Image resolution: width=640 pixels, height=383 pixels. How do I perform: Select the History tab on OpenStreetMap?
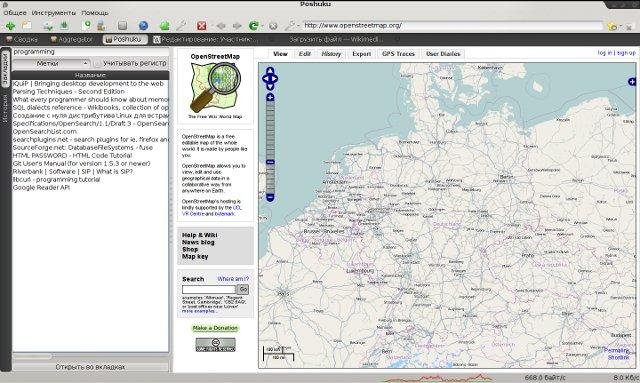point(331,54)
